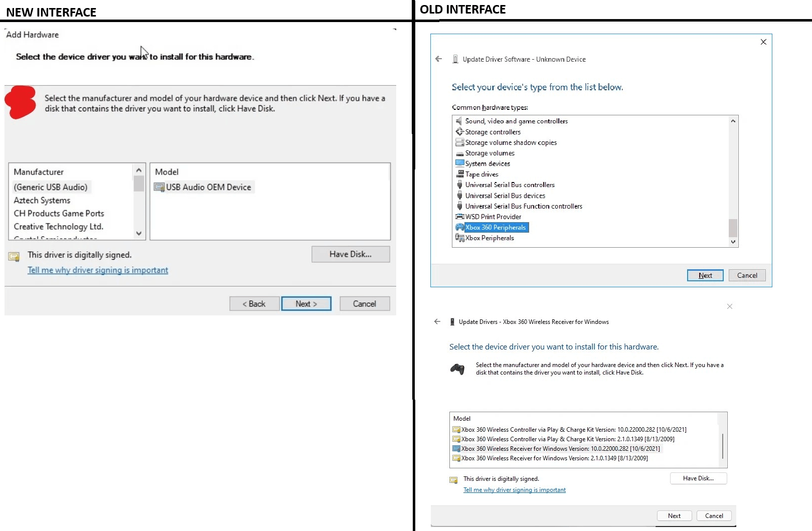This screenshot has width=812, height=531.
Task: Click the WSD Print Provider icon
Action: click(459, 217)
